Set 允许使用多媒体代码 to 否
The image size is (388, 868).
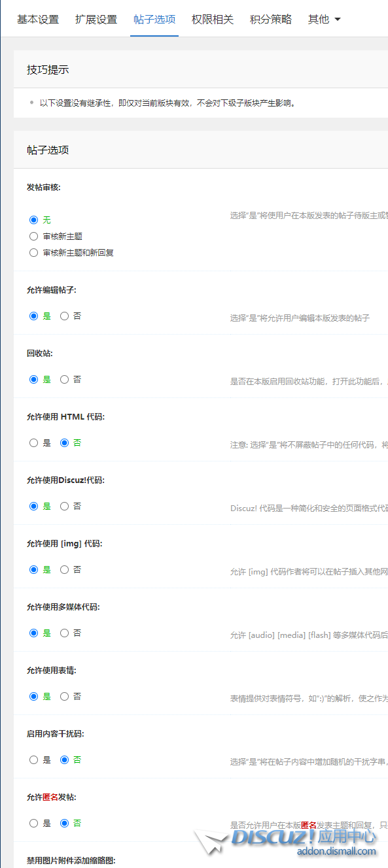pyautogui.click(x=64, y=633)
